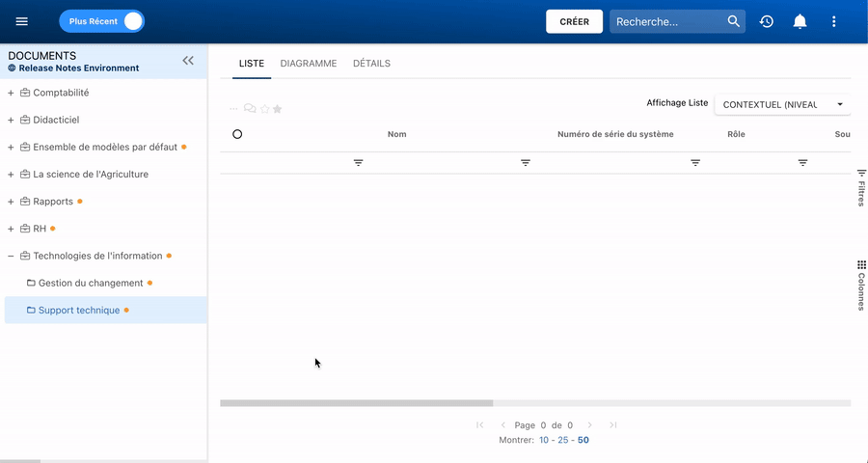Show 25 items per page
Screen dimensions: 868x463
tap(563, 440)
